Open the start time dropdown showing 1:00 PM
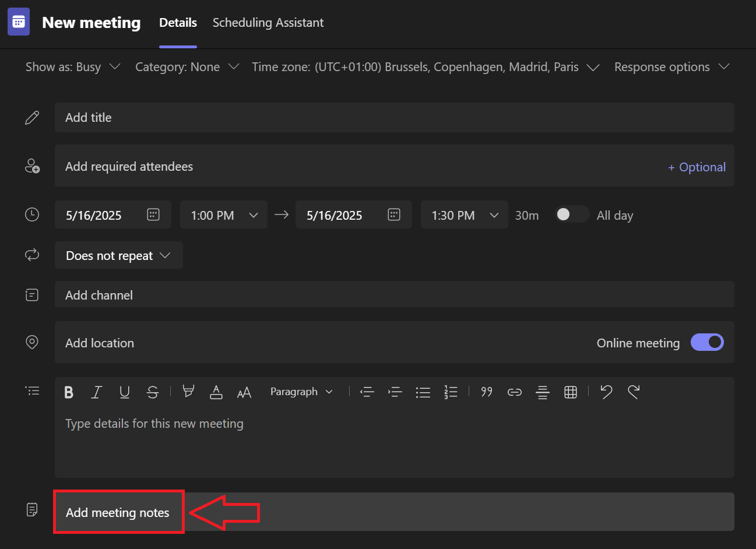The image size is (756, 549). coord(224,214)
